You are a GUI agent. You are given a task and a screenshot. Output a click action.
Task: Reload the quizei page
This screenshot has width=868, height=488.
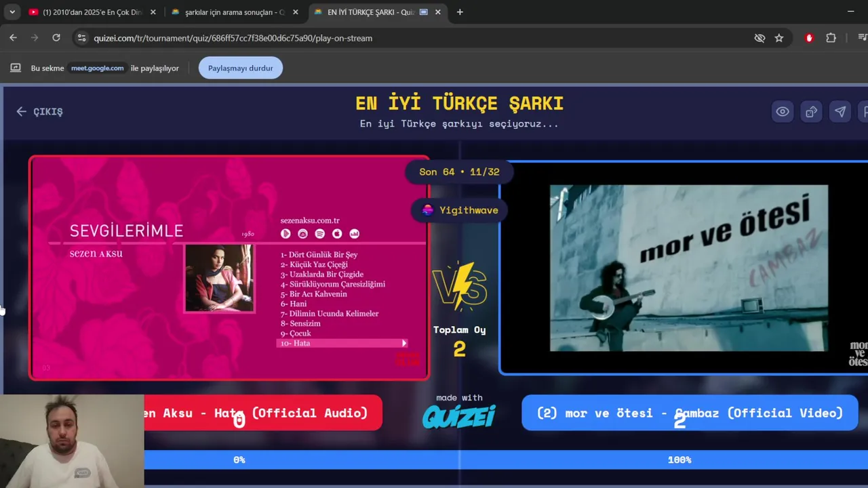pos(56,38)
